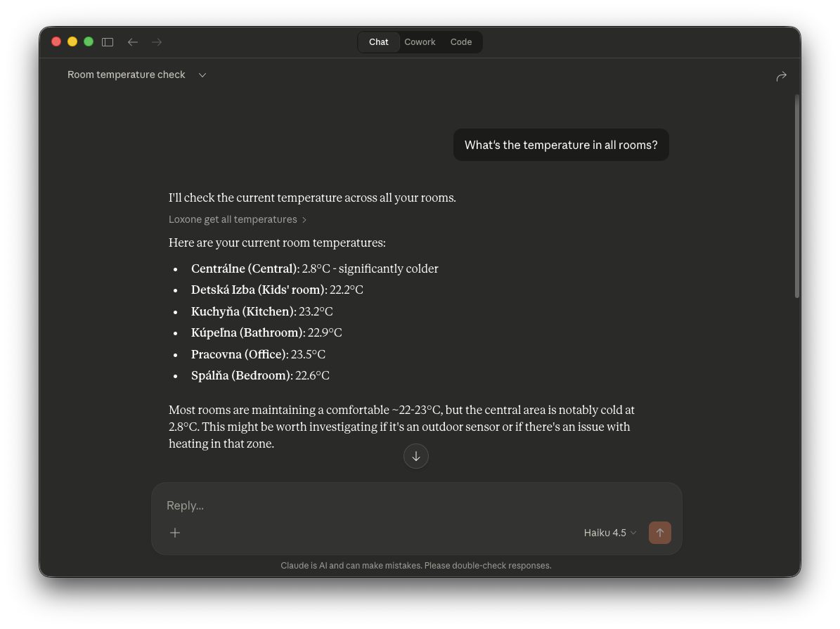Viewport: 840px width, 629px height.
Task: Click into the Reply input field
Action: pos(415,505)
